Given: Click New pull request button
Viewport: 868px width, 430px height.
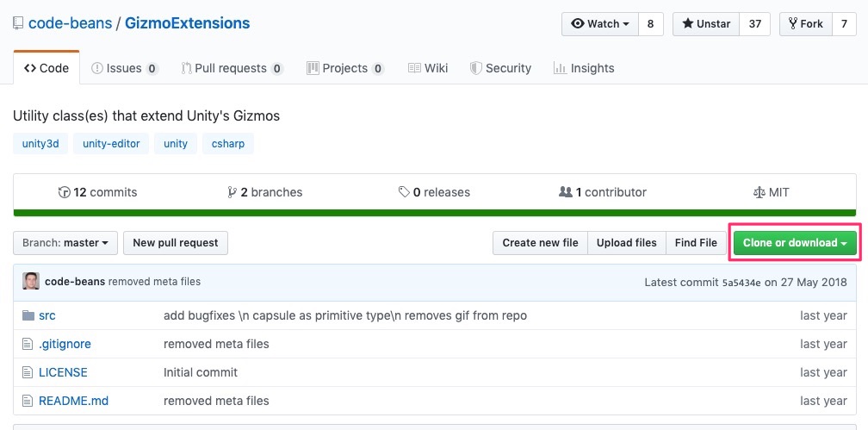Looking at the screenshot, I should click(x=176, y=243).
